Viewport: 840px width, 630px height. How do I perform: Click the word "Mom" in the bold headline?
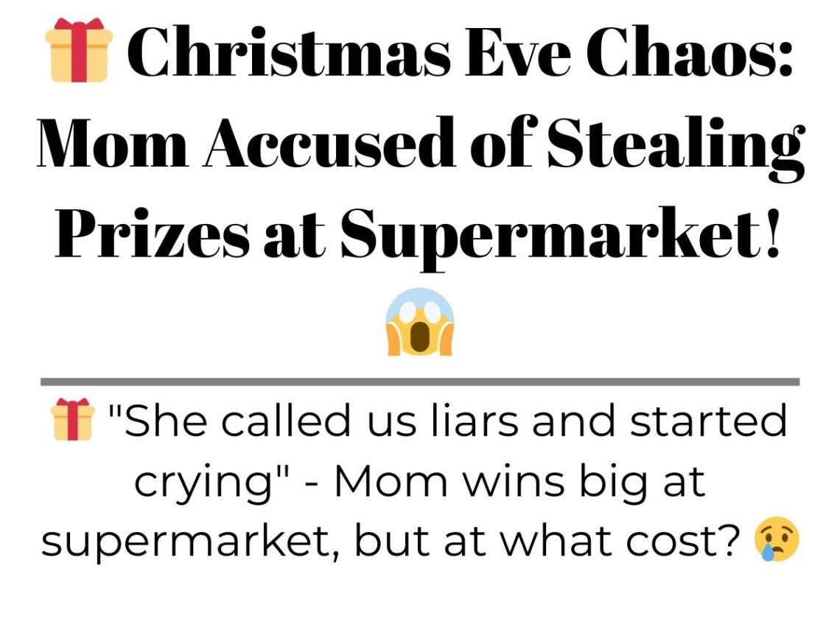[113, 142]
